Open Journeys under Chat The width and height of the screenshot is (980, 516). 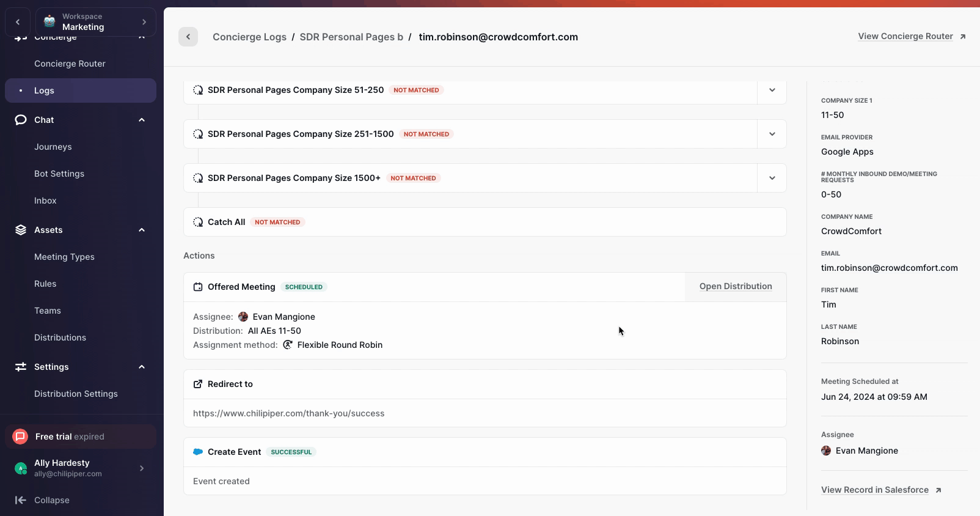tap(53, 147)
